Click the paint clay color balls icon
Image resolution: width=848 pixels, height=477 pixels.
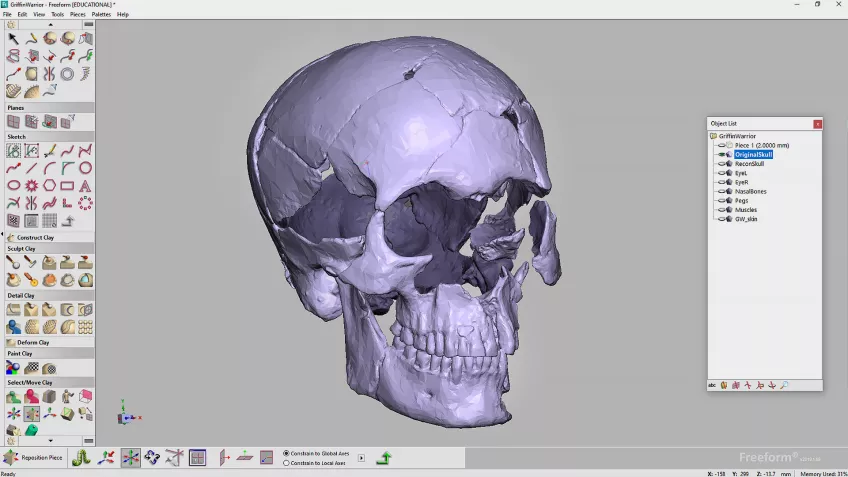click(13, 368)
